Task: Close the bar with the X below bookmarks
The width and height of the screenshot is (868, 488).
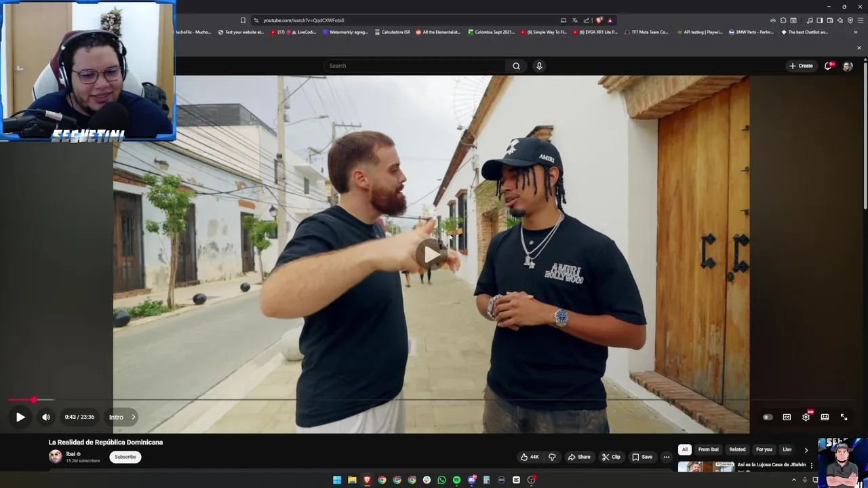Action: 859,47
